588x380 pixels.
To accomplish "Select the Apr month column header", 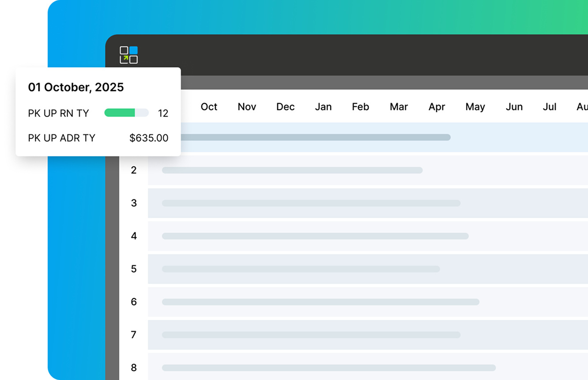I will (x=437, y=107).
